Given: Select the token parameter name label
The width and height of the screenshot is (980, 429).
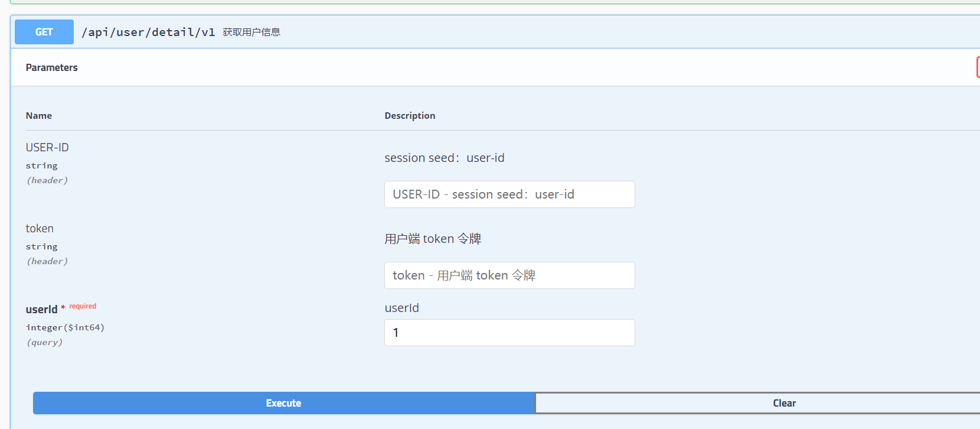Looking at the screenshot, I should click(x=40, y=228).
